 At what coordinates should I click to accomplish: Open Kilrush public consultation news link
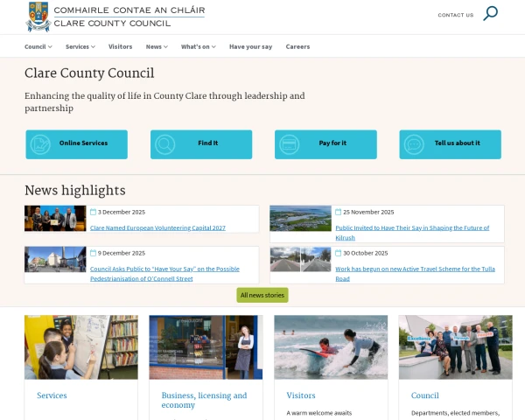coord(412,233)
